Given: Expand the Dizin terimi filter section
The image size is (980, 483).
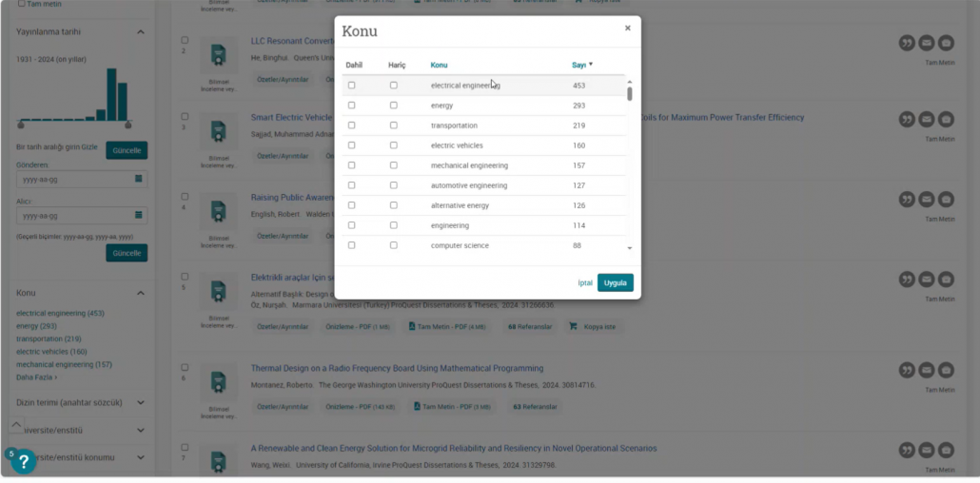Looking at the screenshot, I should point(141,402).
